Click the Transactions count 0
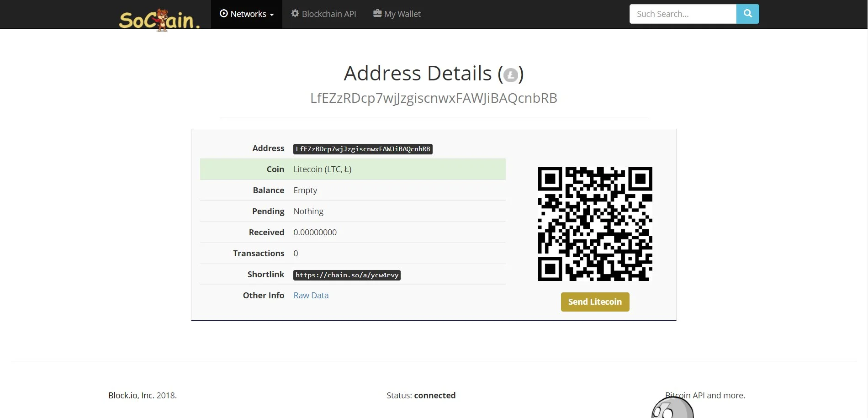Image resolution: width=868 pixels, height=418 pixels. [296, 254]
